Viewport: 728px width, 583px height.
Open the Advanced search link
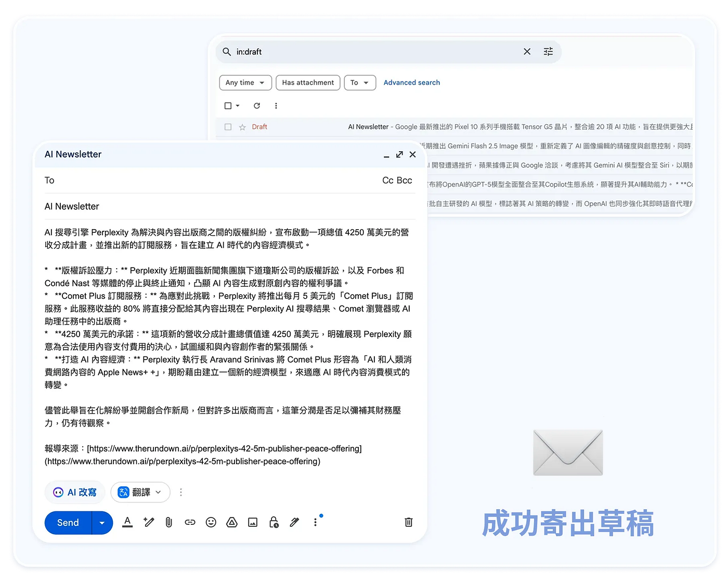(412, 83)
